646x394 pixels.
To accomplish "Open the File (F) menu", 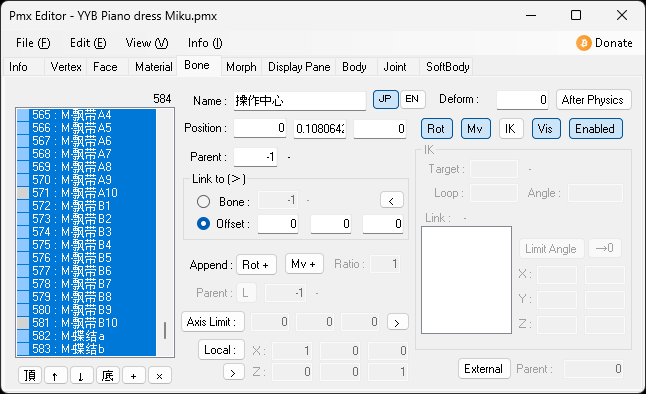I will (x=33, y=43).
